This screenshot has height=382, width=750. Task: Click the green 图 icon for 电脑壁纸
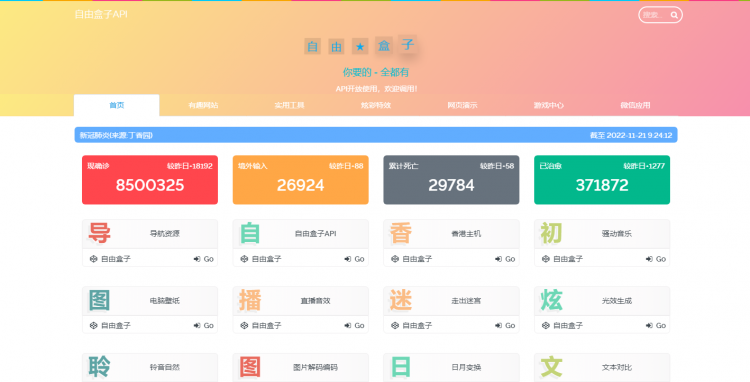pos(99,300)
